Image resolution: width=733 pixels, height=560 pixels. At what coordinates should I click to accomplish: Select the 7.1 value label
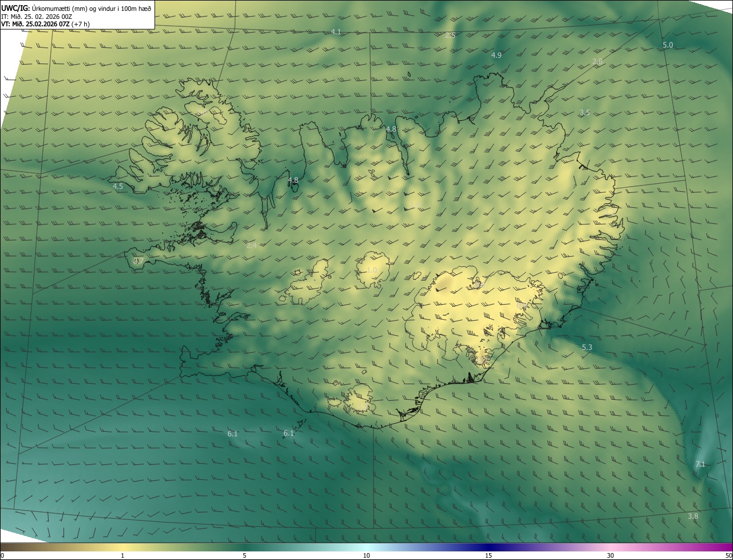point(700,464)
